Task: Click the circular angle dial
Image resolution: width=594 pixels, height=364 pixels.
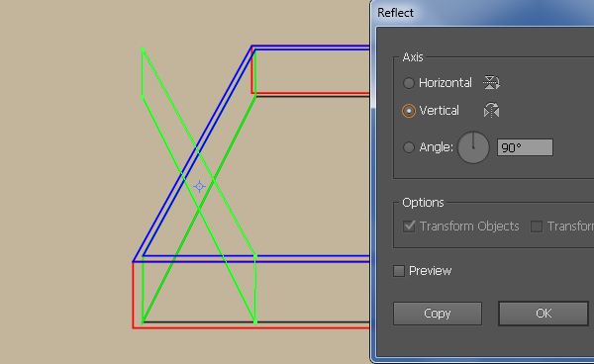Action: tap(473, 147)
